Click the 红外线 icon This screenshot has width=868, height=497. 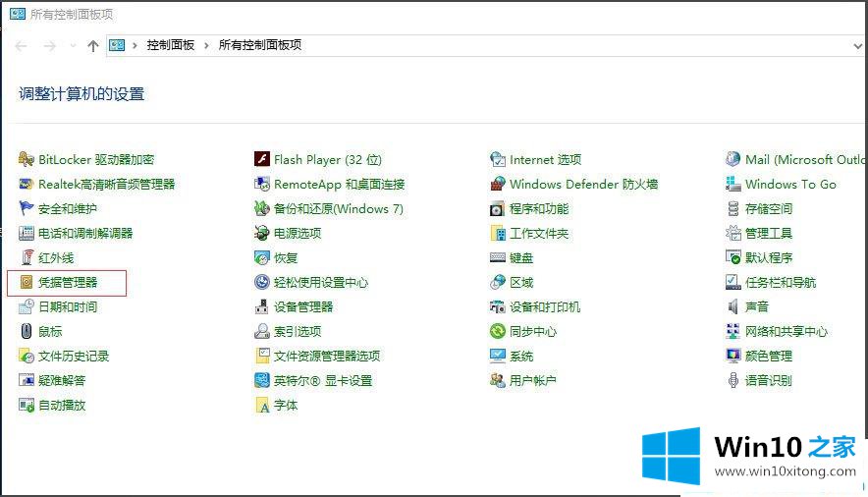pos(26,257)
